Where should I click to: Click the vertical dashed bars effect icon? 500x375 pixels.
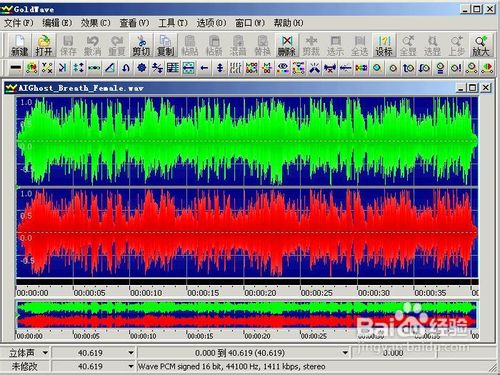[x=236, y=68]
